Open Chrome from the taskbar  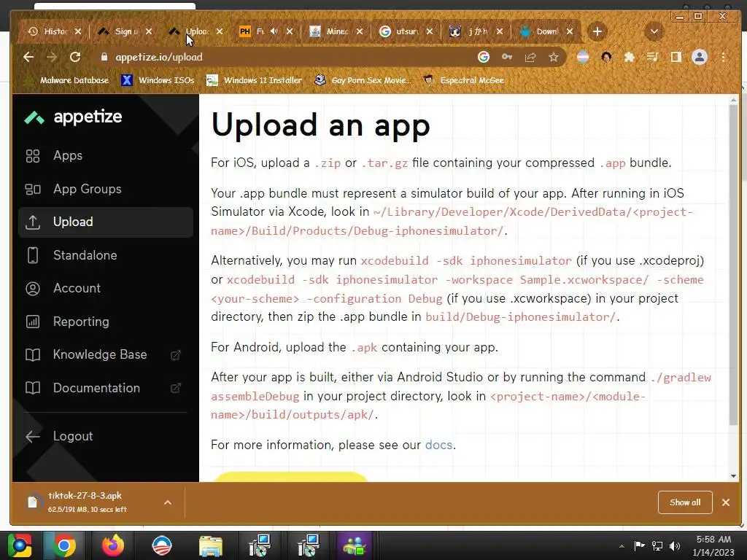(x=64, y=545)
